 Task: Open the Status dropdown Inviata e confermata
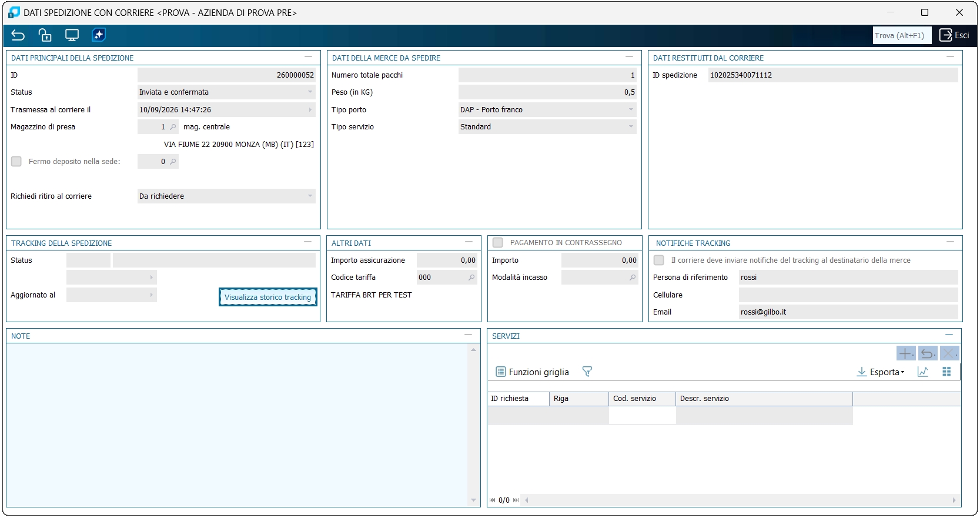click(x=226, y=92)
